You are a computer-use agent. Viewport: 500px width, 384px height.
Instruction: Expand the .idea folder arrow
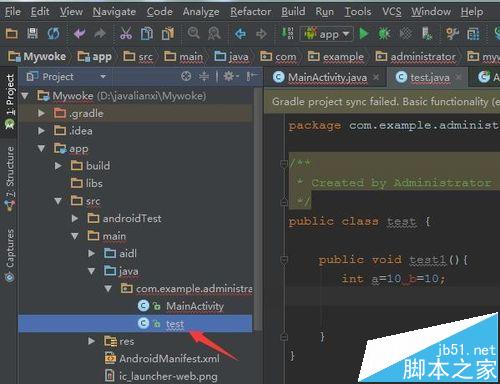pyautogui.click(x=41, y=131)
